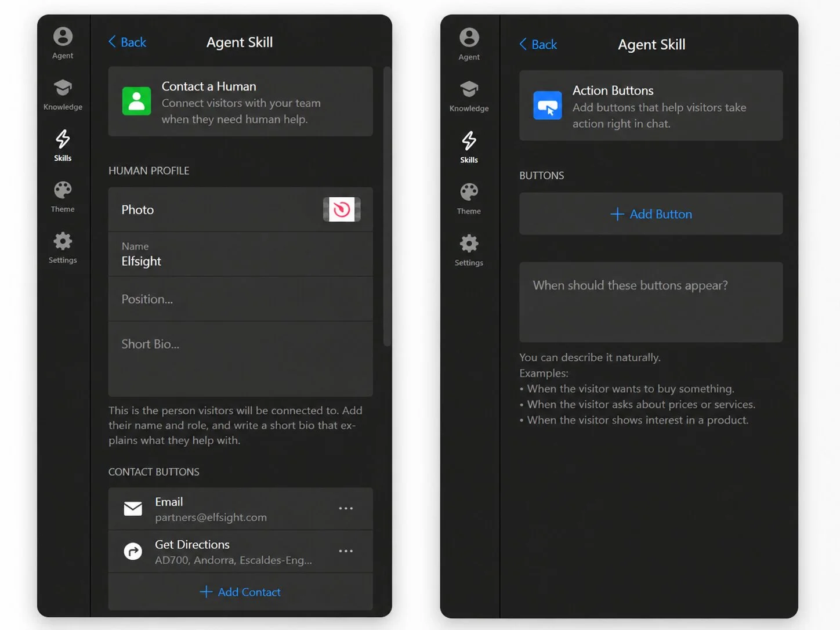Open Settings gear in right panel sidebar
This screenshot has height=630, width=840.
469,250
